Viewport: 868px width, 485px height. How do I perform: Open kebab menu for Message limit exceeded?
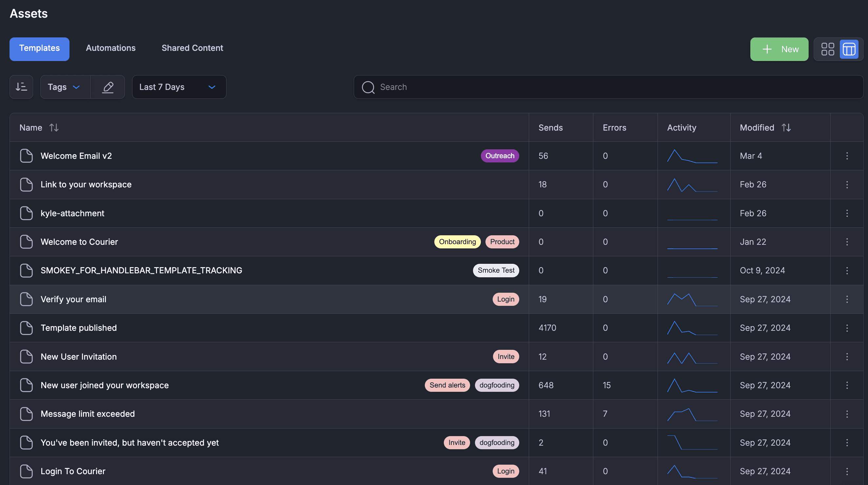[847, 414]
